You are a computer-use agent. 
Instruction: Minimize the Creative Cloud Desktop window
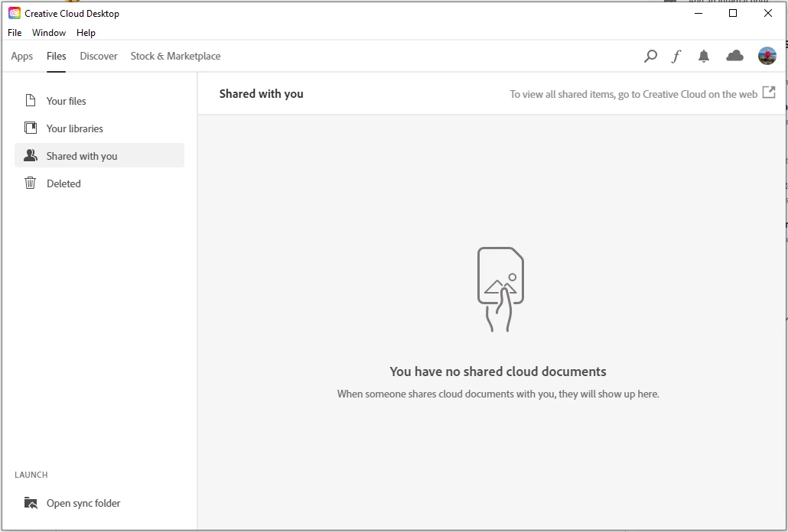(698, 13)
